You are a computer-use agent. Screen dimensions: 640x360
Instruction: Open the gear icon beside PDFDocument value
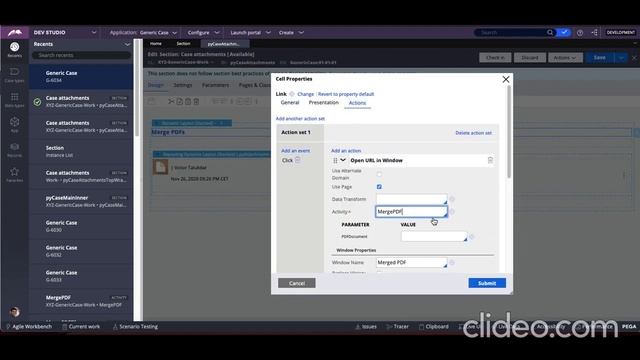point(472,237)
